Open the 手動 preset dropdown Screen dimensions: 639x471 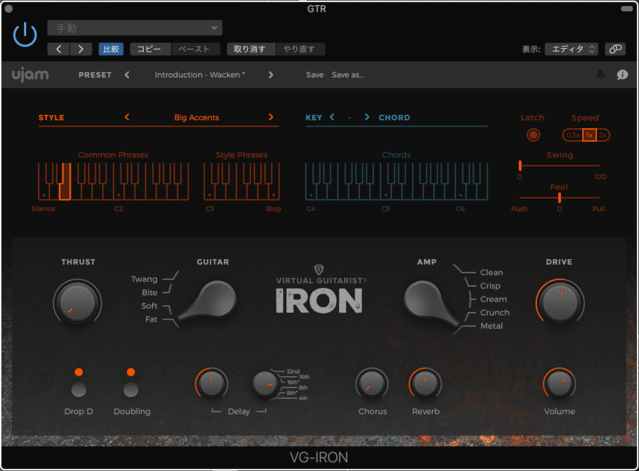pos(135,28)
